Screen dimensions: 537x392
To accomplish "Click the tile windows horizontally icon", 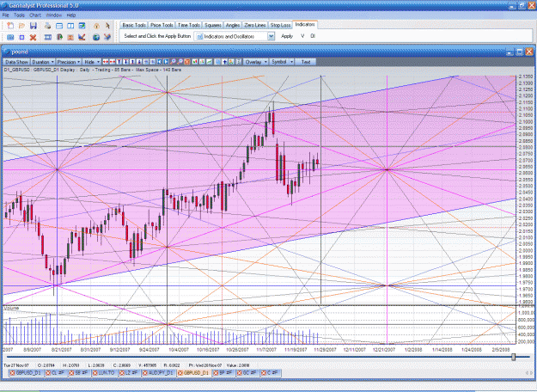I will tap(59, 26).
